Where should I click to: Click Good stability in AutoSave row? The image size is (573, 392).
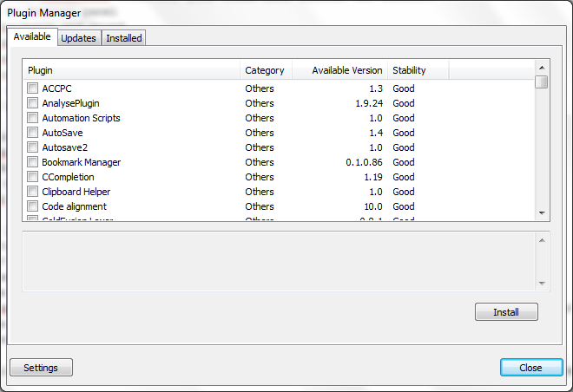404,133
